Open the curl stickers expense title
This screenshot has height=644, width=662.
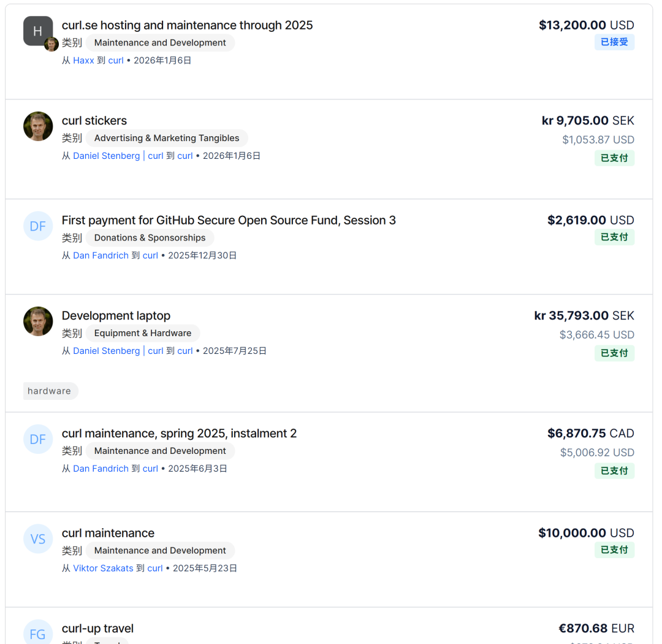94,121
